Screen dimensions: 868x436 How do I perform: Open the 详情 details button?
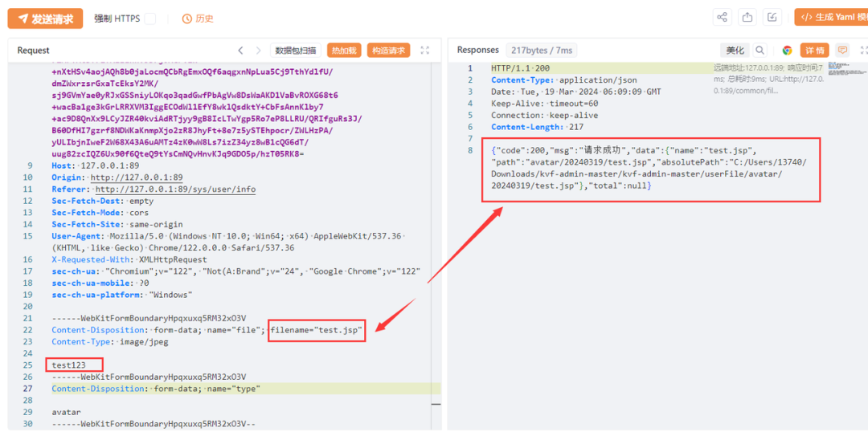pyautogui.click(x=814, y=51)
